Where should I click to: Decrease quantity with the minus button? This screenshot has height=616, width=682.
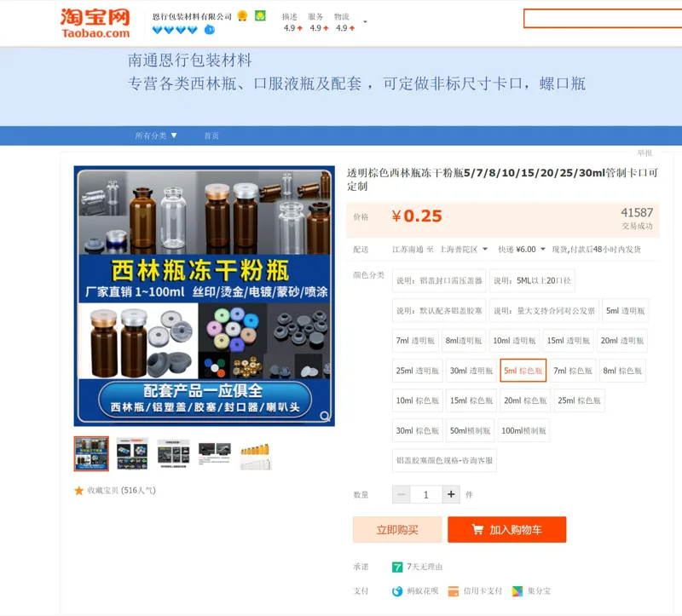point(401,495)
